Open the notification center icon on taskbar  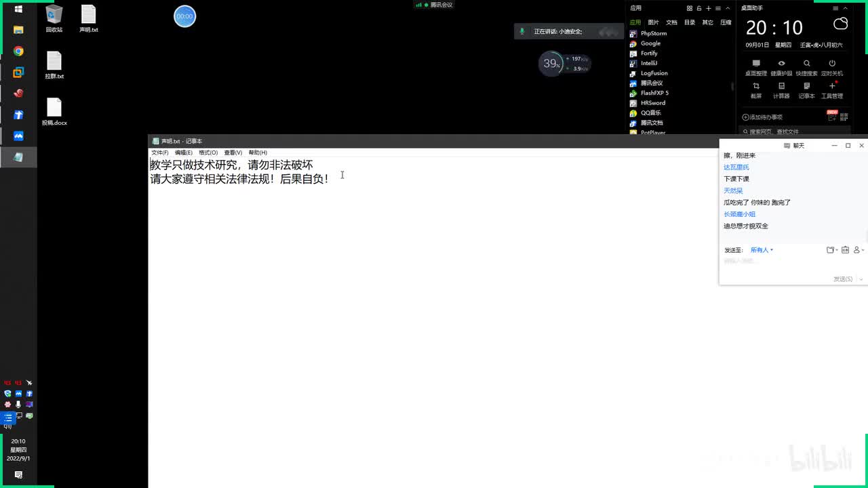tap(18, 474)
